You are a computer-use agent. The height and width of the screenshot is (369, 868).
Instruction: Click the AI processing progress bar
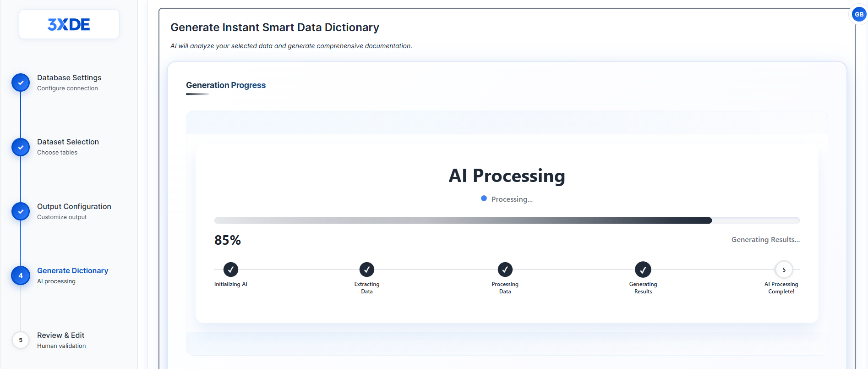click(507, 220)
